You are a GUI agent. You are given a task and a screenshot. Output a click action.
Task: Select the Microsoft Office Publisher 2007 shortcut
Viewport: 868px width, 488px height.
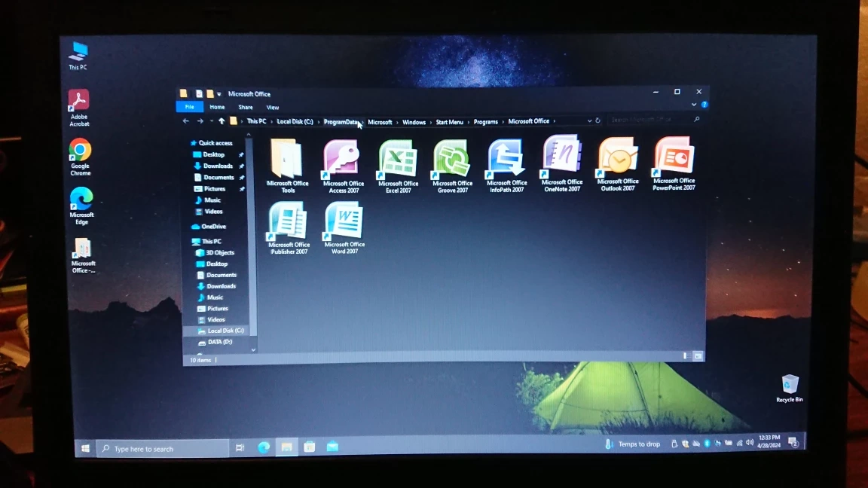click(289, 228)
